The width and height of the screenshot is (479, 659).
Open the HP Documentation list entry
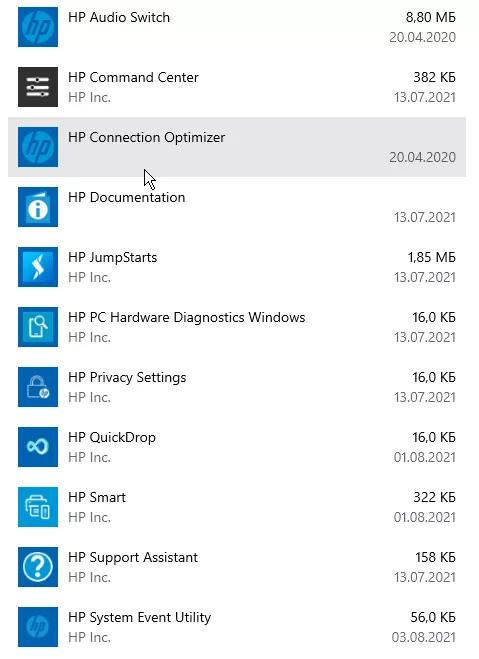[237, 207]
